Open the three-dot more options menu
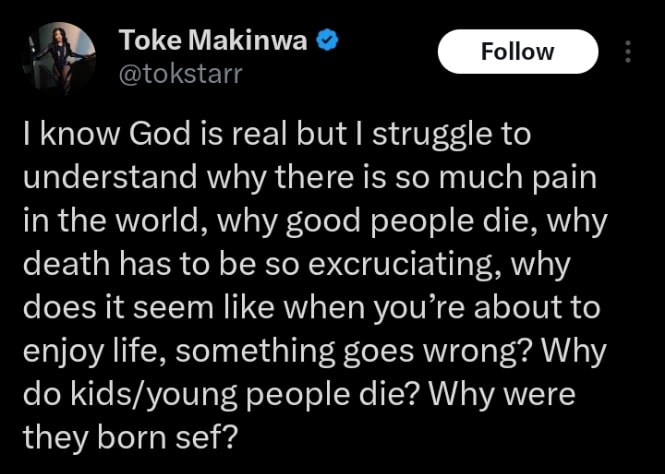665x474 pixels. (x=628, y=52)
